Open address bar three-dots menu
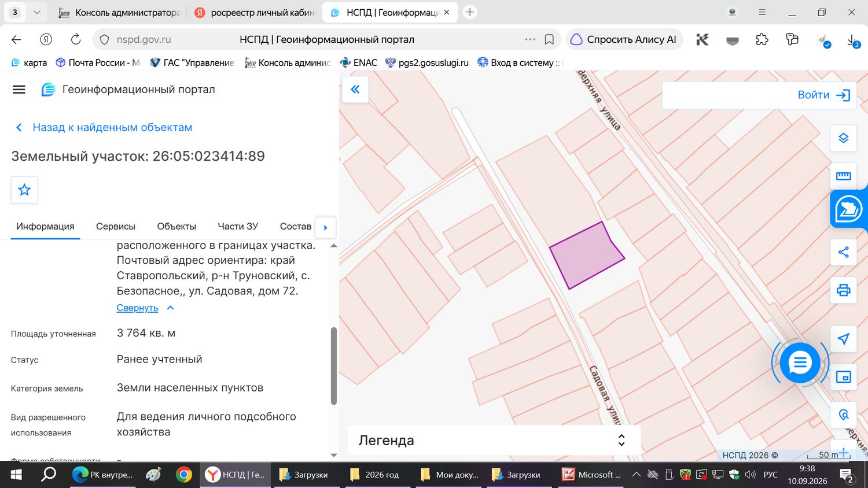The image size is (868, 488). click(x=530, y=39)
